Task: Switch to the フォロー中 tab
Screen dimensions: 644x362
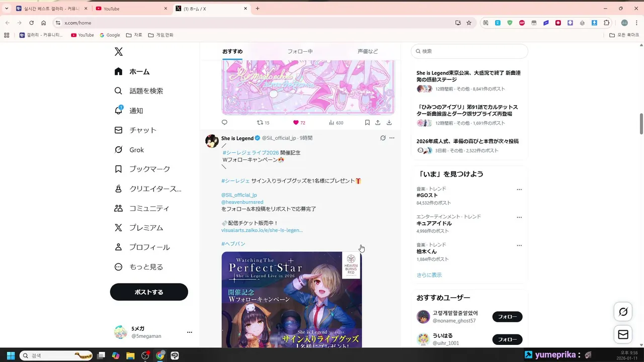Action: (300, 51)
